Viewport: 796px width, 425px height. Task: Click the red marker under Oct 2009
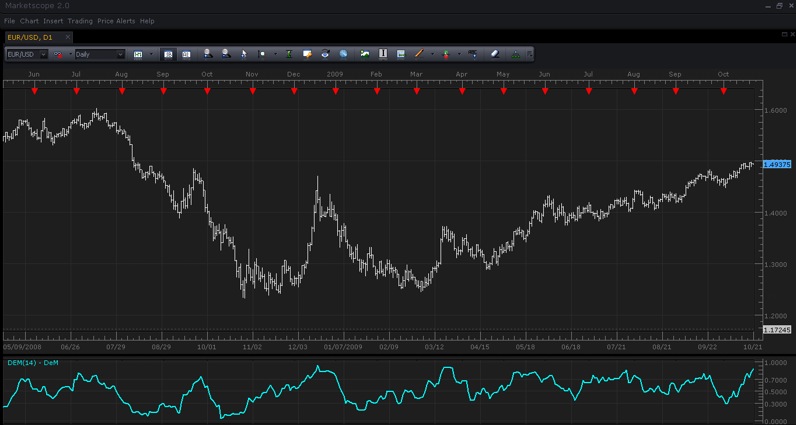tap(723, 91)
